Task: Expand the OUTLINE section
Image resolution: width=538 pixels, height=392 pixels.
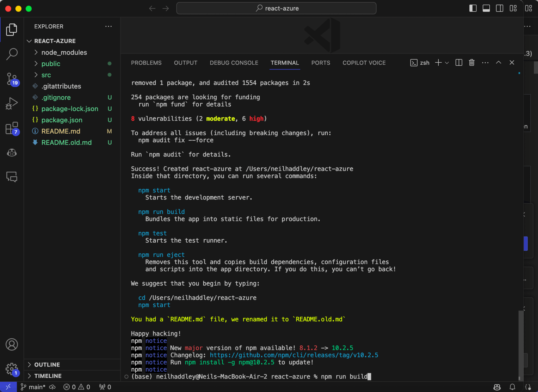Action: click(x=47, y=365)
